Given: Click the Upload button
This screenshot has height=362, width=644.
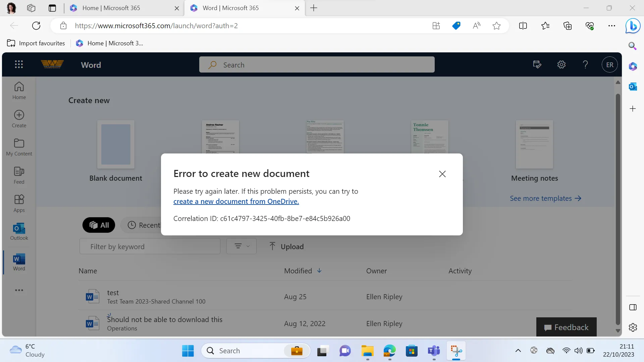Looking at the screenshot, I should (x=286, y=246).
